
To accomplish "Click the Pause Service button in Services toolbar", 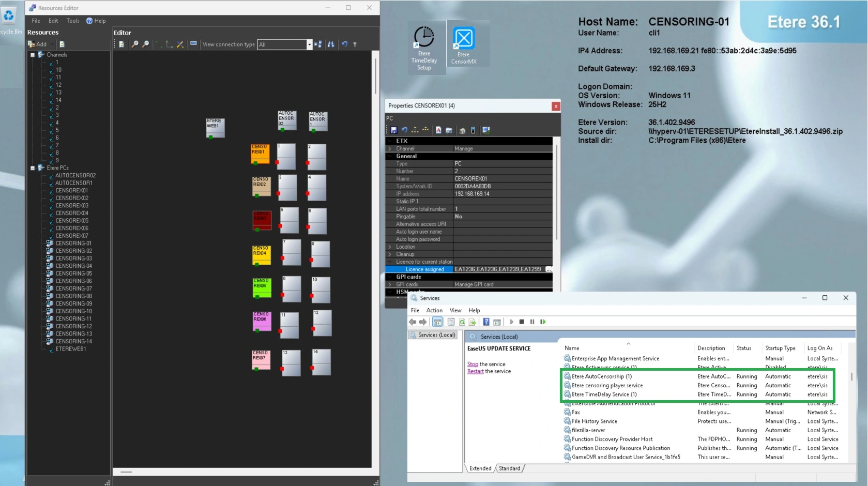I will tap(532, 322).
